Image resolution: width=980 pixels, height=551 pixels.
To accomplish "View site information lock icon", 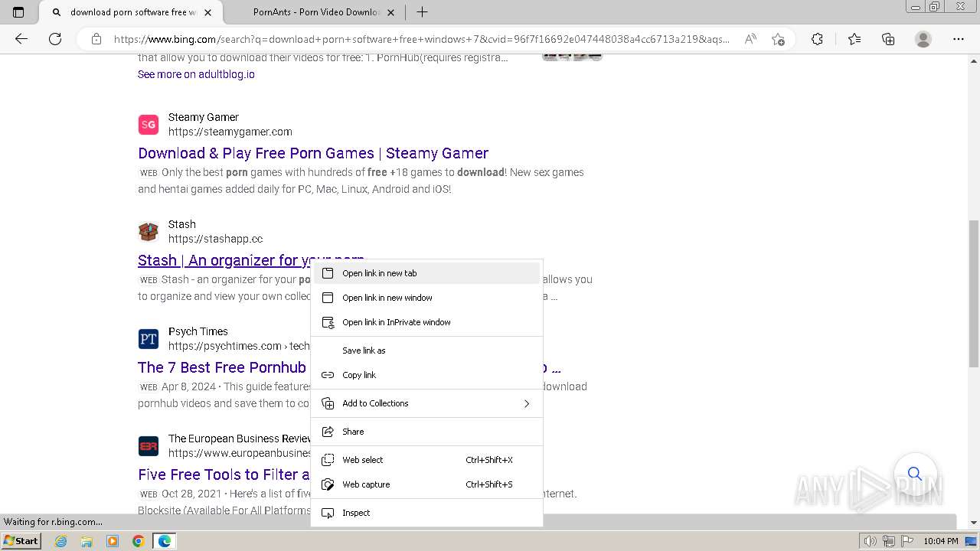I will [x=96, y=39].
